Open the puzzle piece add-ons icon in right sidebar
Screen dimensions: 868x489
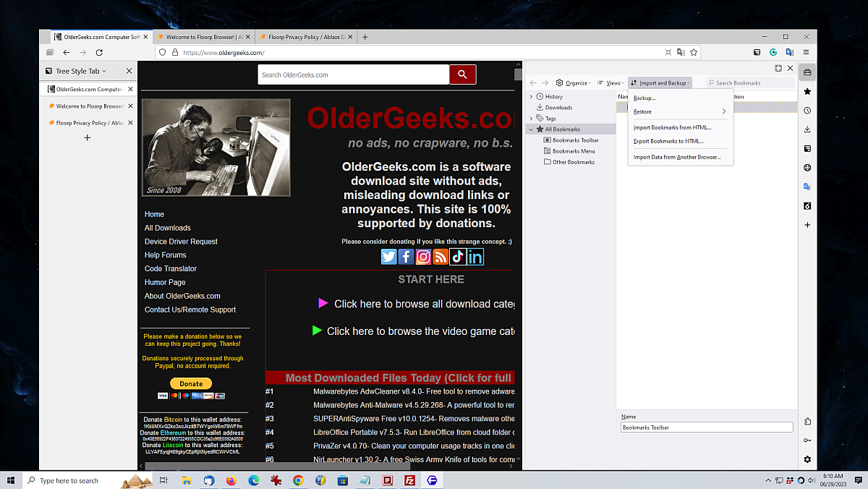807,422
